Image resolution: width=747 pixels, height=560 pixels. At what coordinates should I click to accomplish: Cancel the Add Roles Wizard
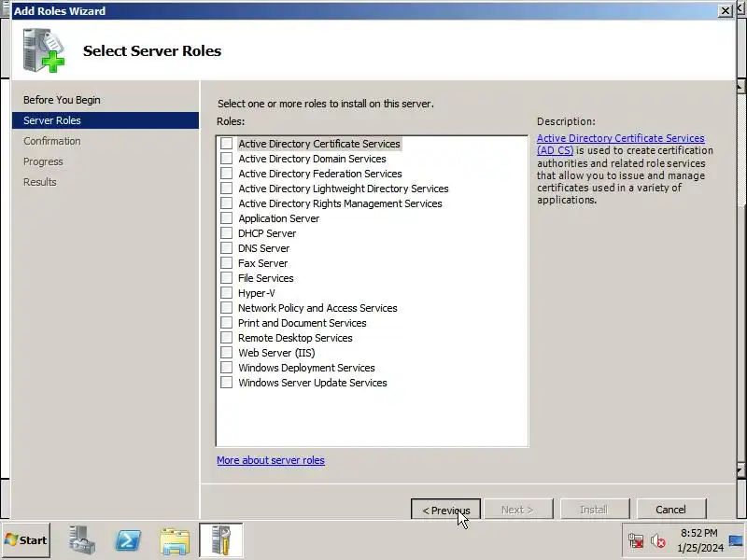(x=670, y=510)
